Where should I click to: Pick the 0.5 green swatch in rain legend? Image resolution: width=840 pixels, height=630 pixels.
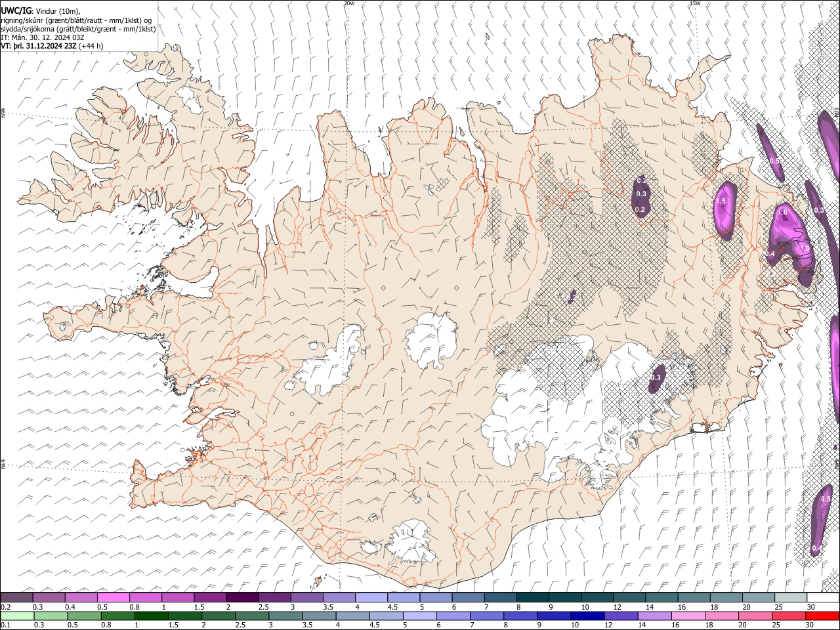pos(85,616)
